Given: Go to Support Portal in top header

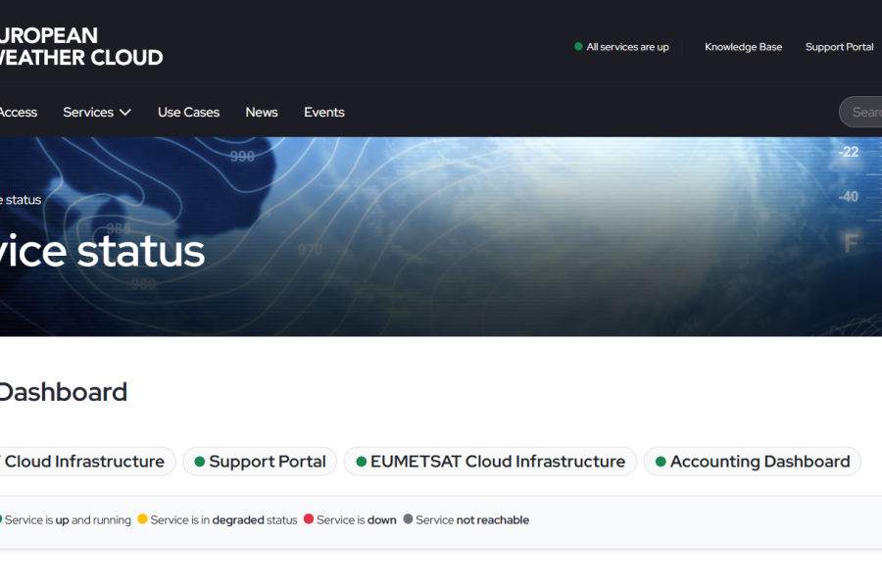Looking at the screenshot, I should (839, 47).
